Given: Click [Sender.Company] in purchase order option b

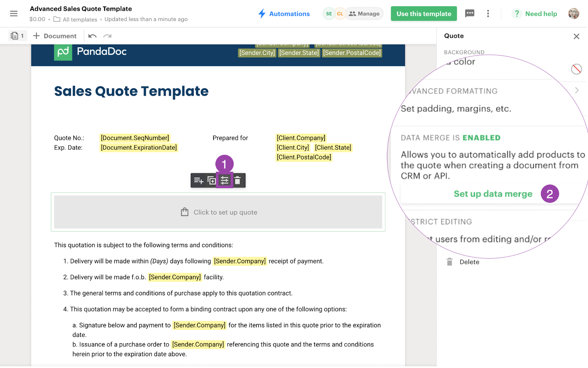Looking at the screenshot, I should point(198,344).
